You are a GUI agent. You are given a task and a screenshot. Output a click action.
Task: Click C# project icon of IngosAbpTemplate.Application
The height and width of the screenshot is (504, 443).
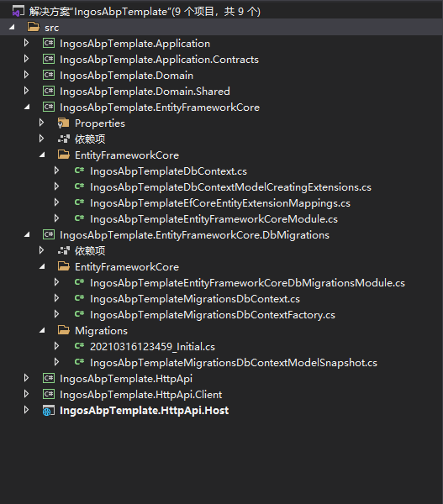click(49, 43)
